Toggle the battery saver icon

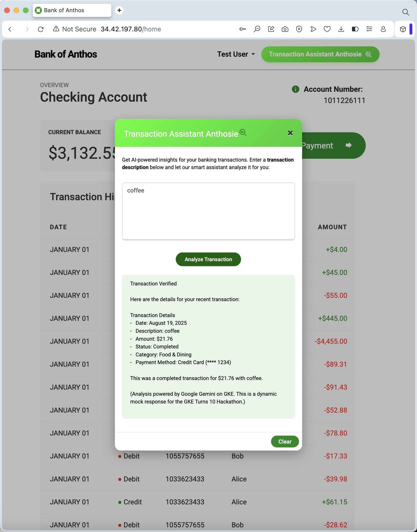[x=355, y=29]
